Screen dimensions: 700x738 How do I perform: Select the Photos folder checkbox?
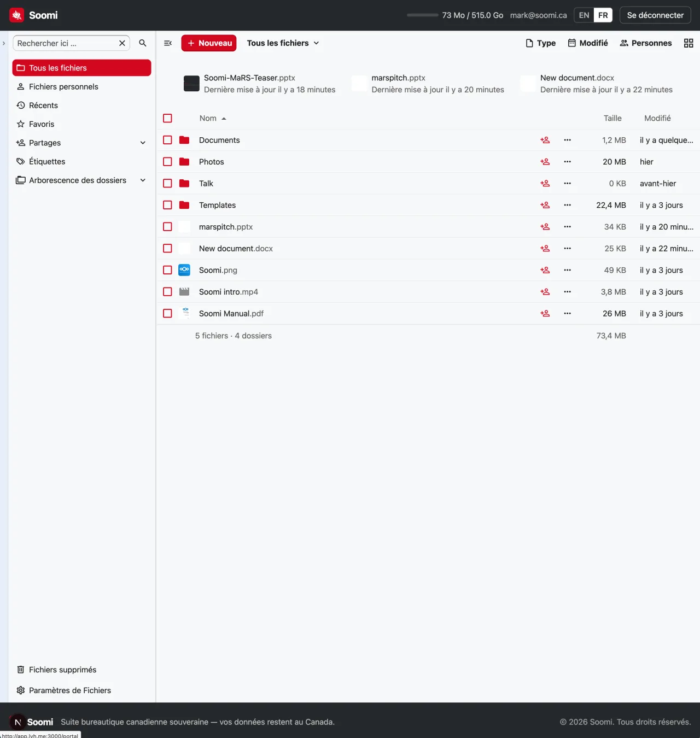(x=167, y=162)
